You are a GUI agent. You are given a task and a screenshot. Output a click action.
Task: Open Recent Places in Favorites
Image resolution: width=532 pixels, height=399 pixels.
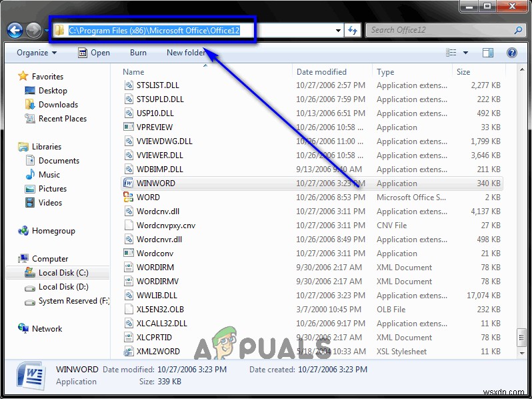tap(63, 119)
